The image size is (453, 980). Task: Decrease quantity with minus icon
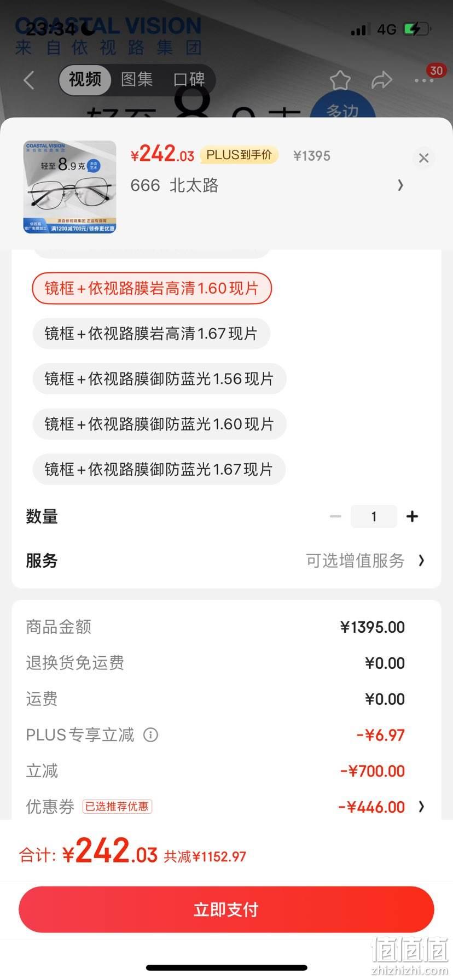335,516
